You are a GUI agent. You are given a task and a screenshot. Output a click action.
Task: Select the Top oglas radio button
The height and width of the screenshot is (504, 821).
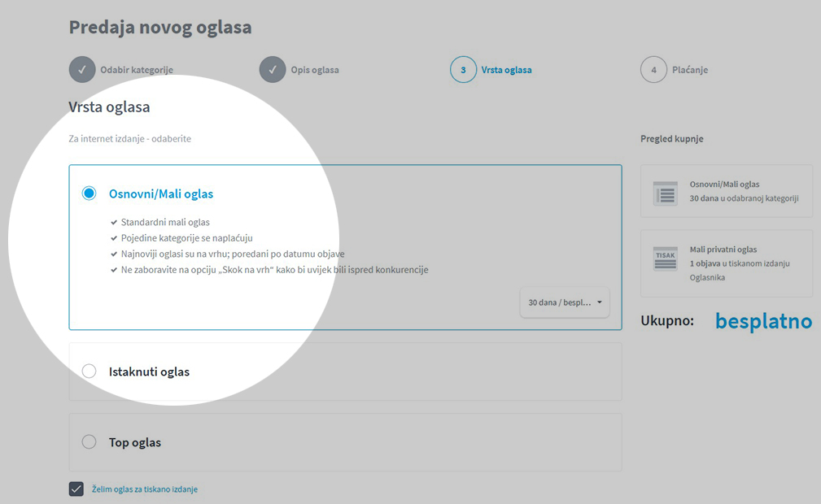[89, 441]
